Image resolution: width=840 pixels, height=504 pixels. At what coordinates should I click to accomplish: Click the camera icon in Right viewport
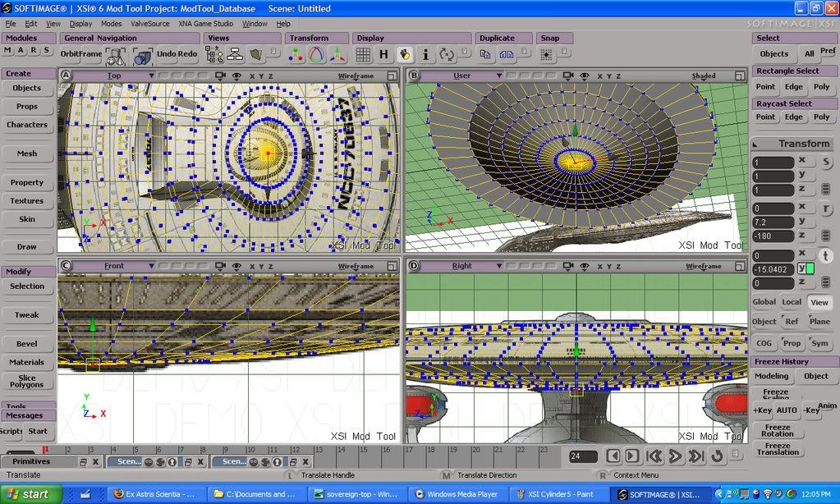(568, 266)
